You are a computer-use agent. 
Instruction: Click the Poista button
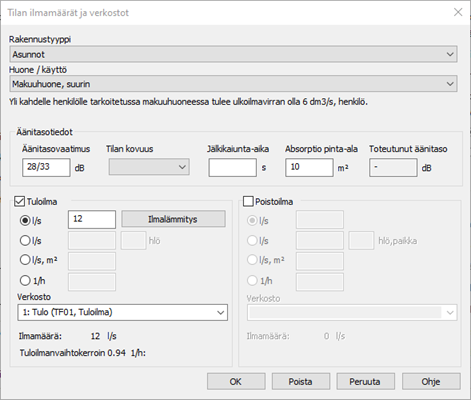click(301, 381)
